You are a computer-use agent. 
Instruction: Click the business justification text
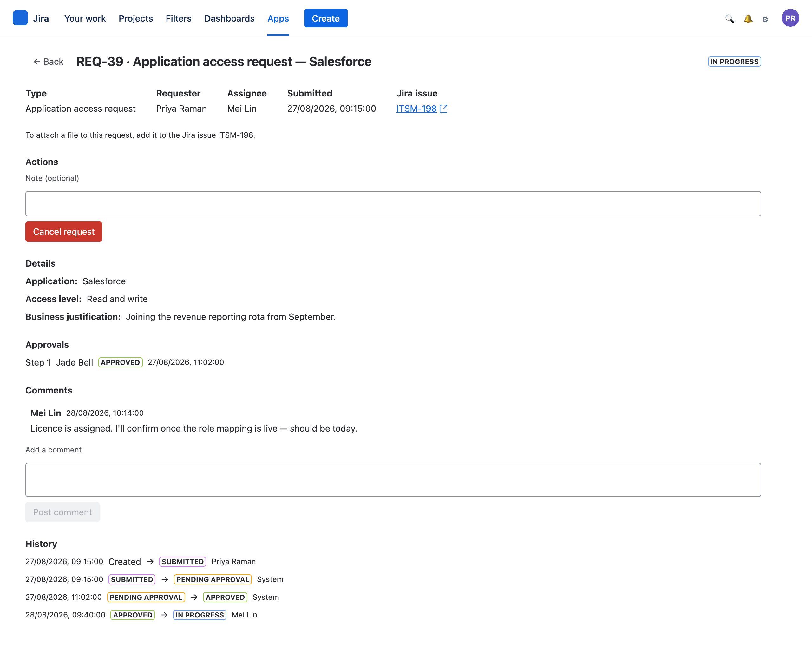tap(231, 317)
